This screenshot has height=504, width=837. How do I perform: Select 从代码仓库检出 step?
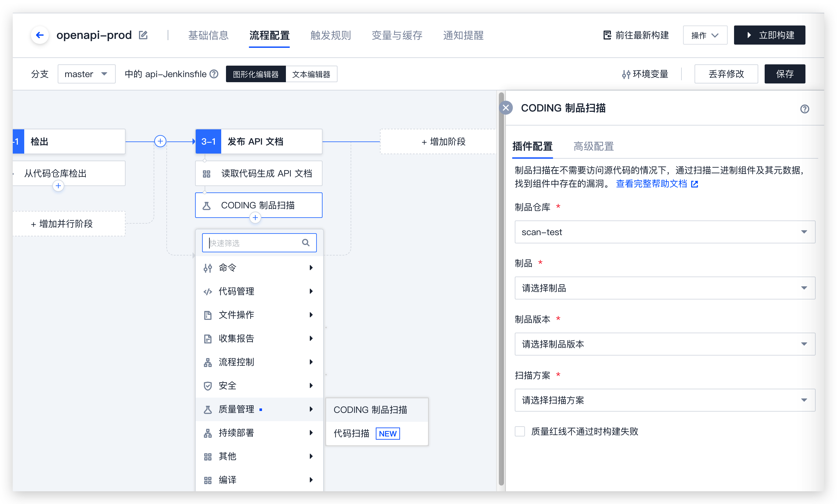[x=69, y=174]
